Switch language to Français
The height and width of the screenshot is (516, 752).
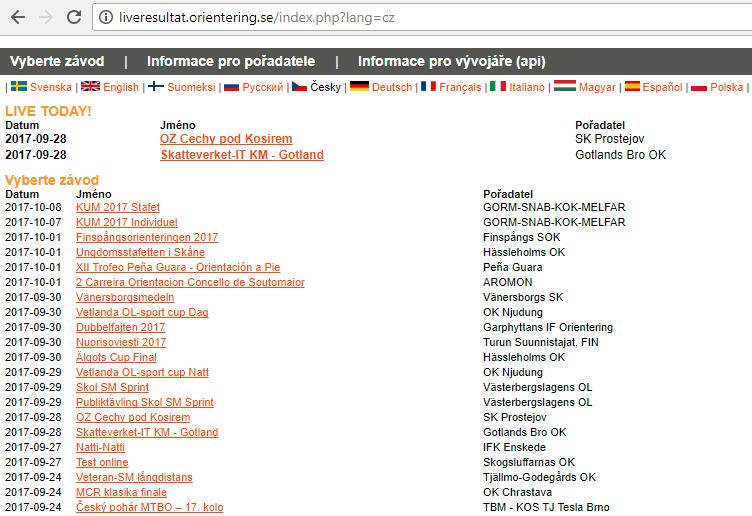tap(460, 87)
